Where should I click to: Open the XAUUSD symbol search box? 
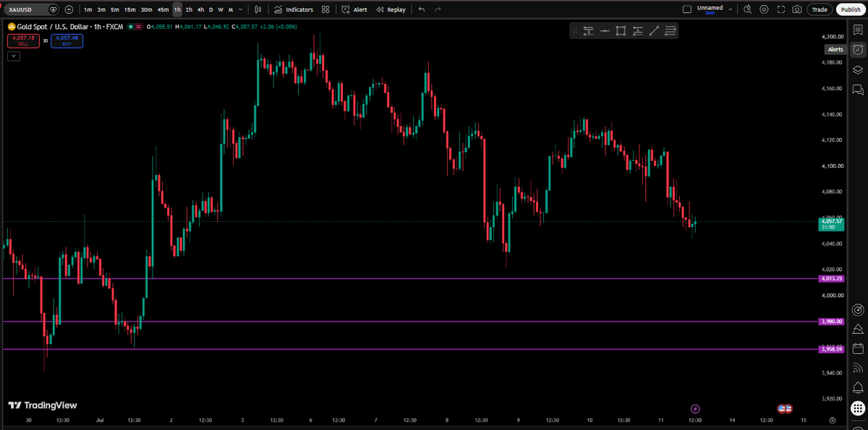point(30,9)
